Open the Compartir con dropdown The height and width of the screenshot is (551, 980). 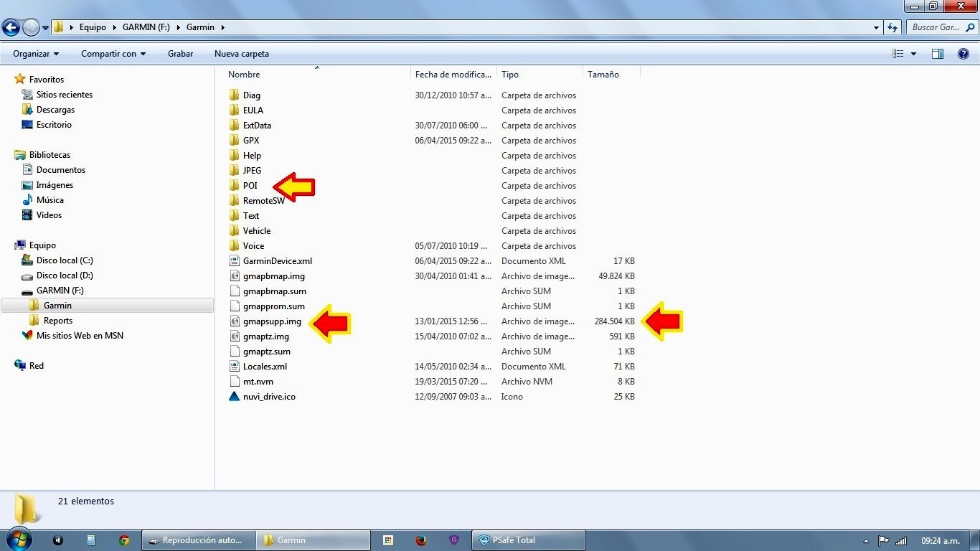(113, 54)
